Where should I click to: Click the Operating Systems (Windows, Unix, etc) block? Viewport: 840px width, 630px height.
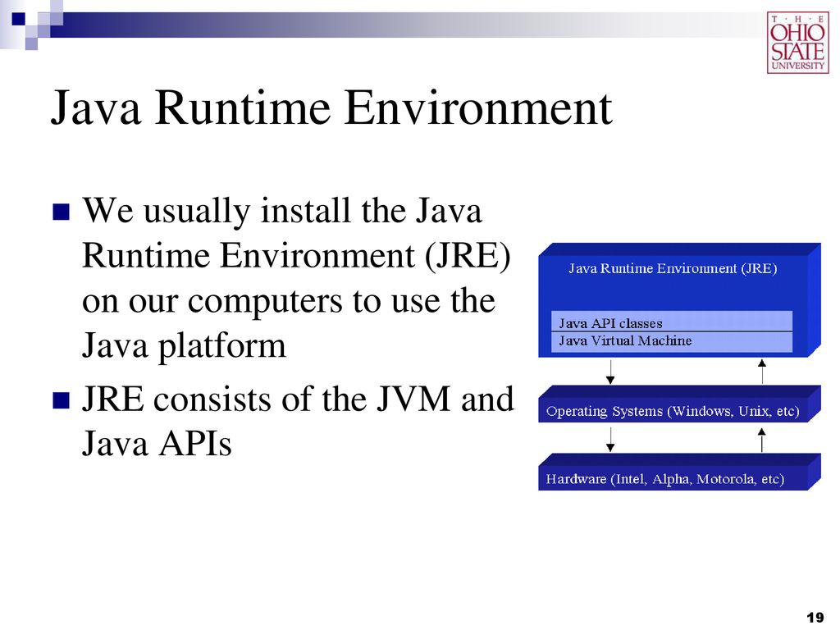click(678, 404)
